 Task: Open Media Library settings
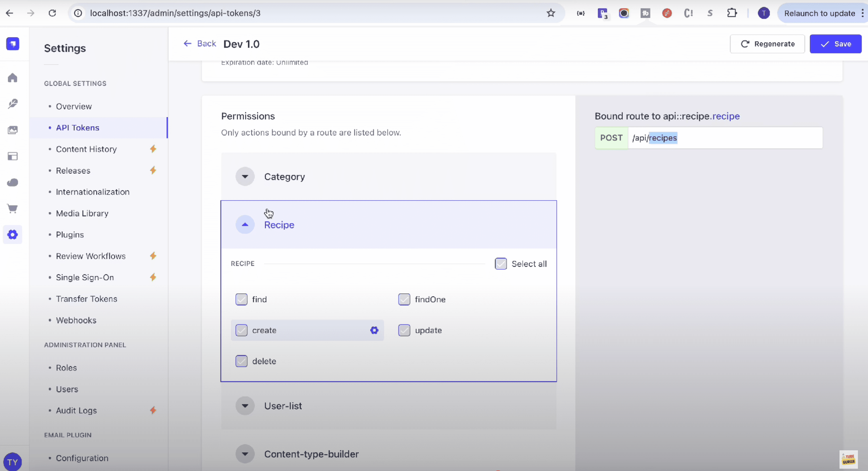pyautogui.click(x=82, y=213)
